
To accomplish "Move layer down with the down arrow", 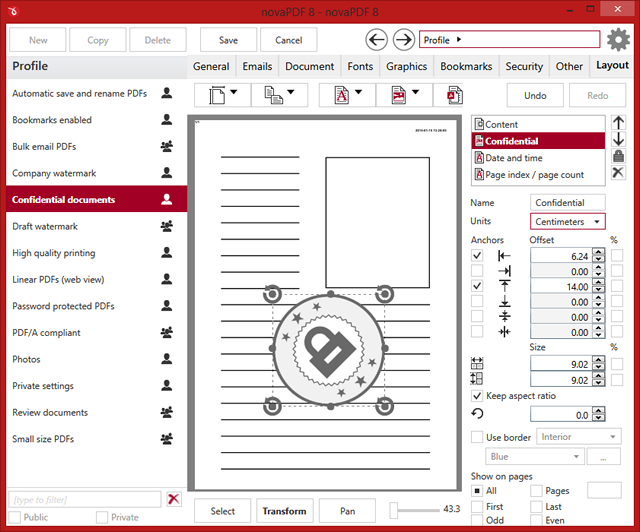I will pyautogui.click(x=618, y=139).
